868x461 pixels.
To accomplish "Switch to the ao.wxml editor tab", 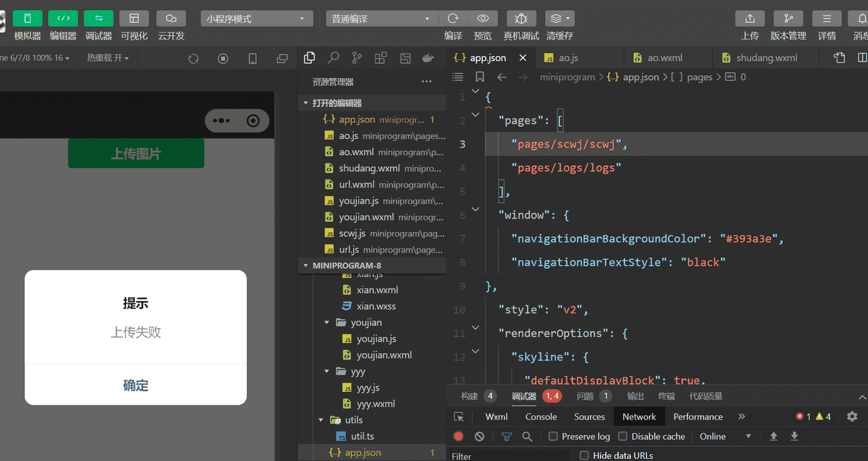I will click(x=665, y=58).
